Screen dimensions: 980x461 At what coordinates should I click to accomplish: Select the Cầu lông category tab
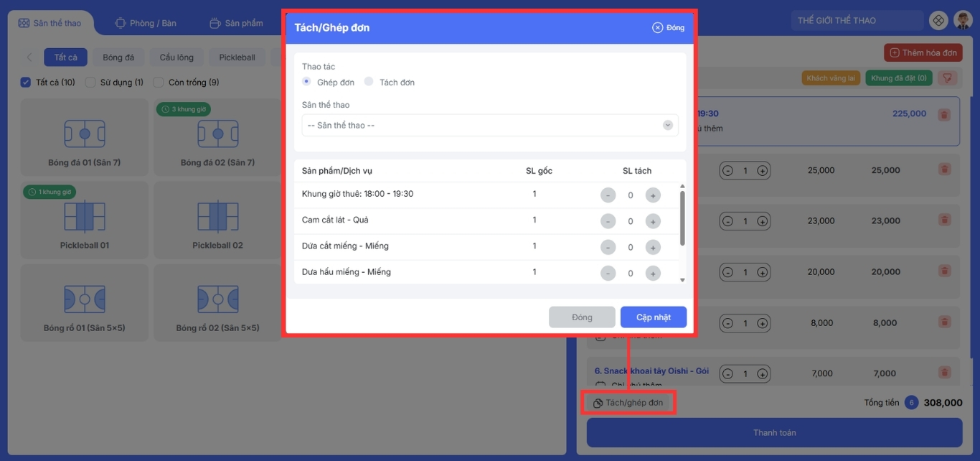(x=176, y=57)
